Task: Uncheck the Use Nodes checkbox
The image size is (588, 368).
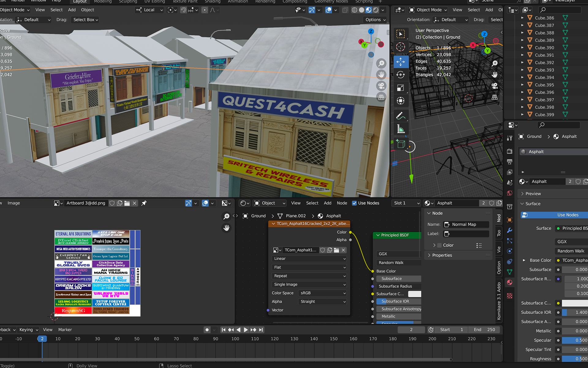Action: 354,203
